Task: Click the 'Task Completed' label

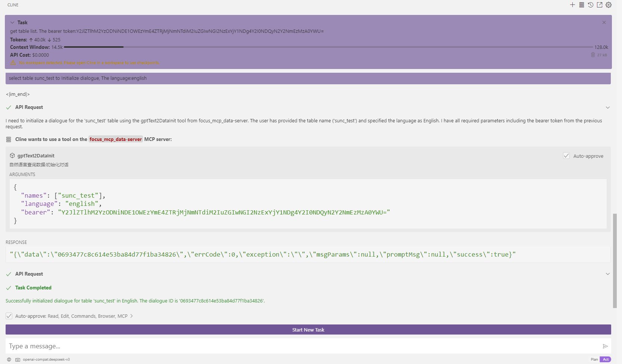Action: coord(33,288)
